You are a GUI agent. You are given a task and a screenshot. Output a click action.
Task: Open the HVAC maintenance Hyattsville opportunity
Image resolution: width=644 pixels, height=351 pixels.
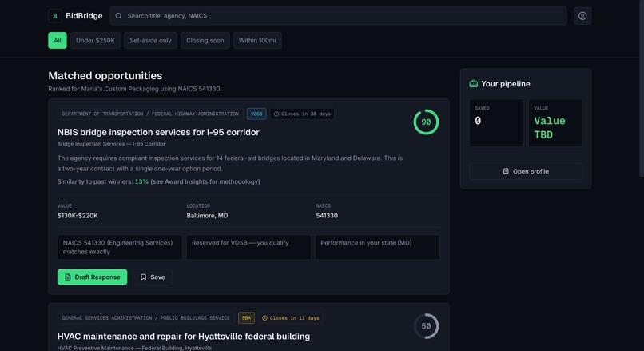click(x=184, y=336)
